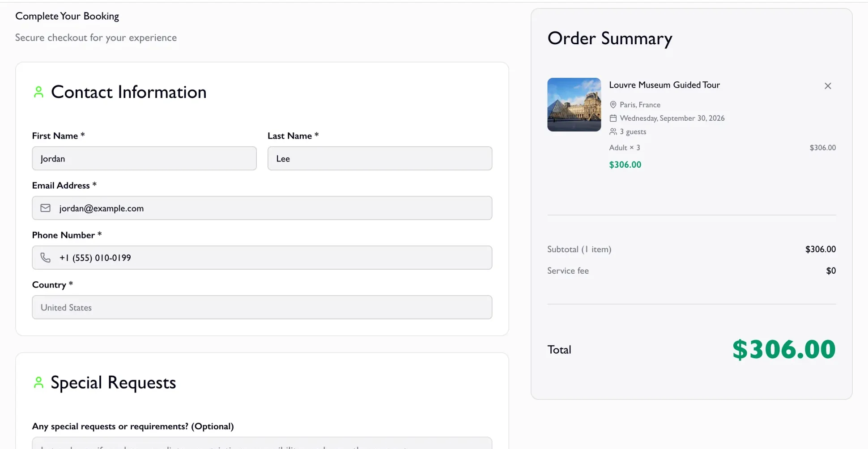
Task: Click the Email Address * label
Action: point(64,185)
